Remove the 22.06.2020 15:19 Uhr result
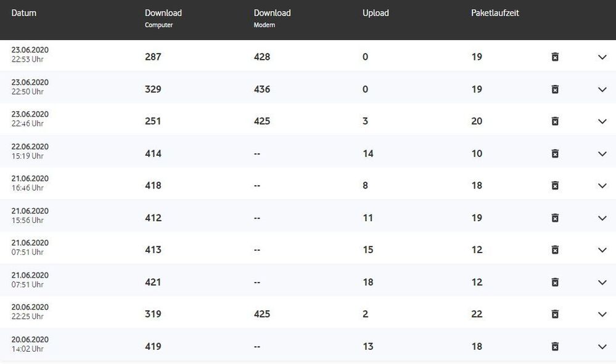The image size is (616, 364). coord(555,153)
